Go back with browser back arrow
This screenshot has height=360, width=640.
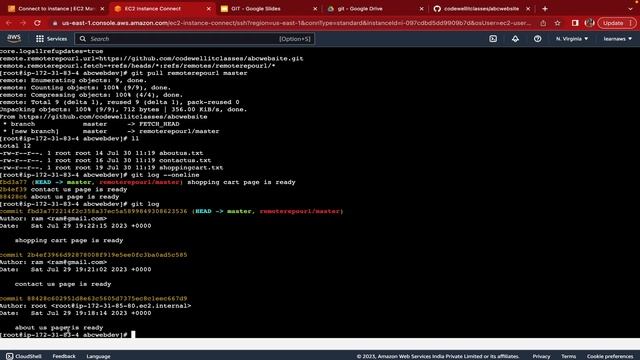tap(9, 23)
